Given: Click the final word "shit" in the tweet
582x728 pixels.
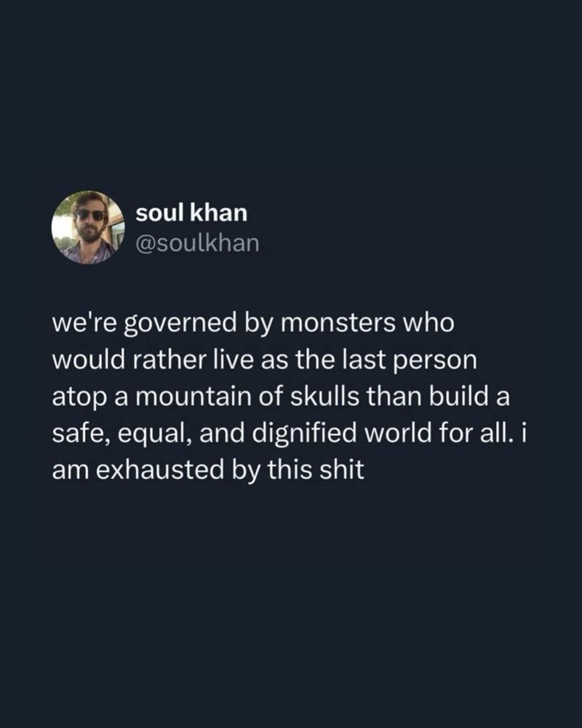Looking at the screenshot, I should click(x=342, y=470).
